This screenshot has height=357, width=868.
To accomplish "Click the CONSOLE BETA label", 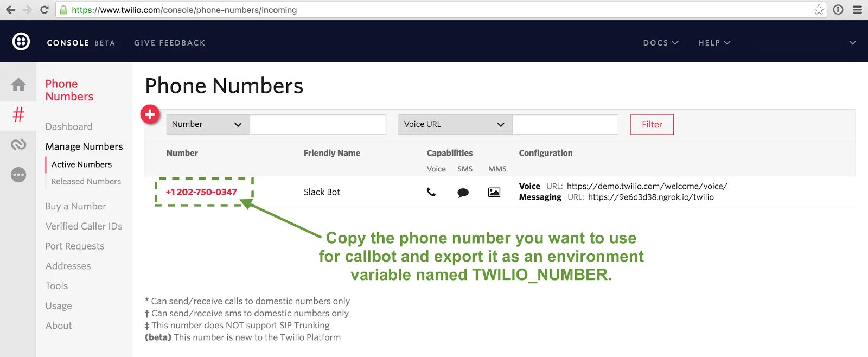I will pos(81,43).
